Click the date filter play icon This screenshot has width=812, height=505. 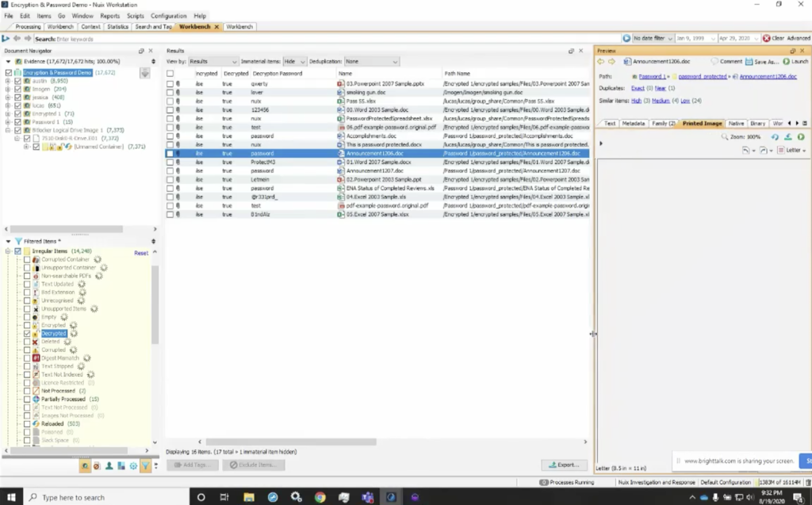coord(626,38)
